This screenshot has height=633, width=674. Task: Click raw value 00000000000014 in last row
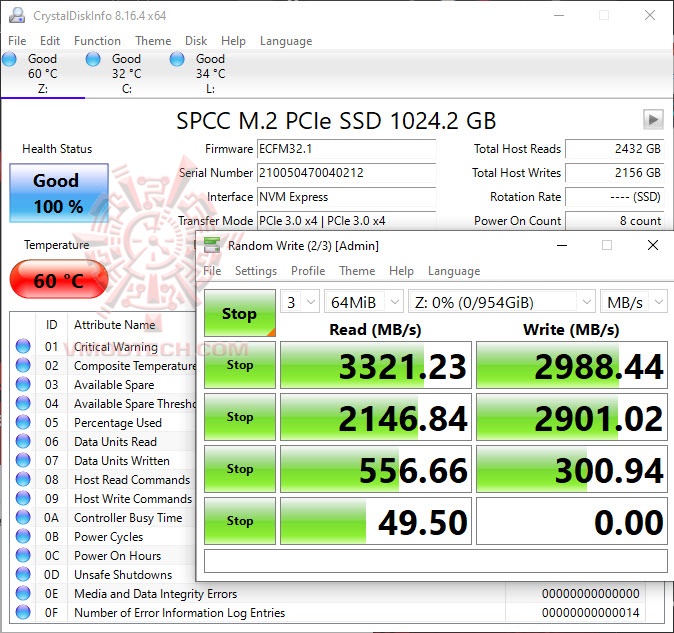coord(590,612)
